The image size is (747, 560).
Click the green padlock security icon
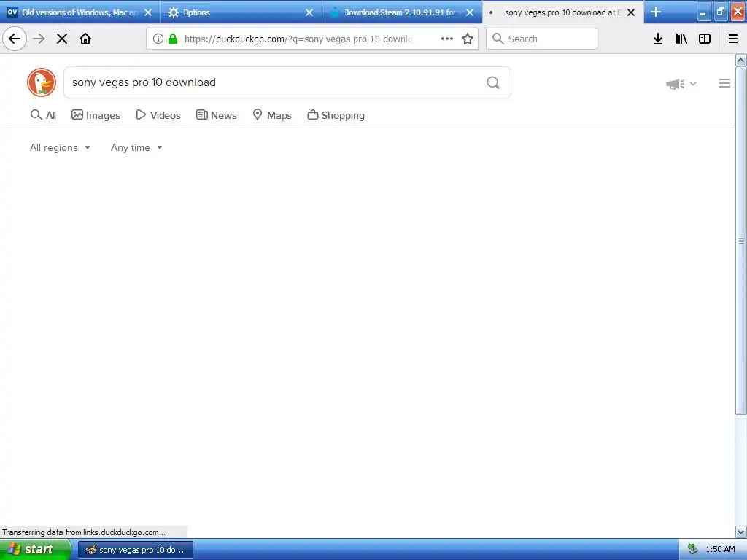pyautogui.click(x=173, y=39)
